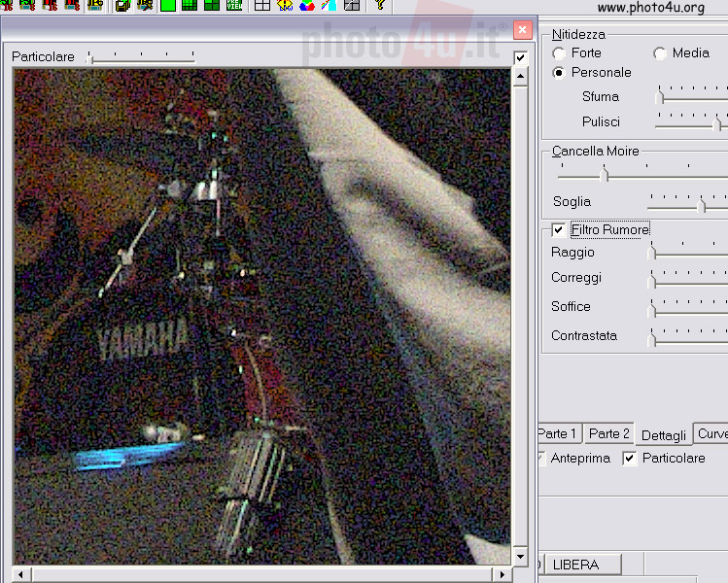Click the JPG save icon

click(95, 5)
